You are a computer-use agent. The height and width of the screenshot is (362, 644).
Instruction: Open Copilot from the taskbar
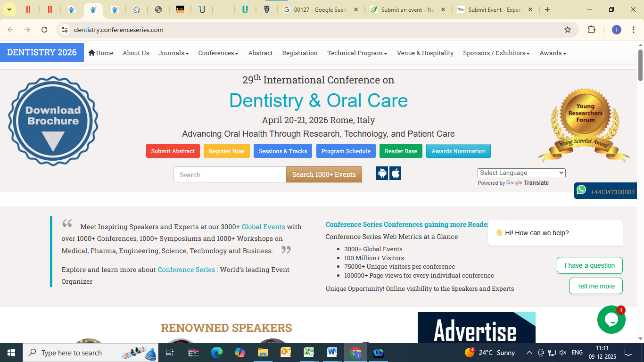[240, 353]
